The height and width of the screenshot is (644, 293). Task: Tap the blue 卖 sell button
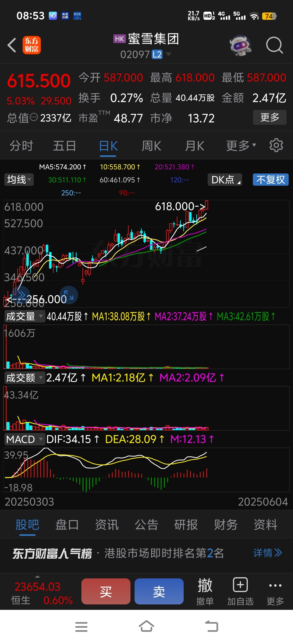tap(159, 591)
